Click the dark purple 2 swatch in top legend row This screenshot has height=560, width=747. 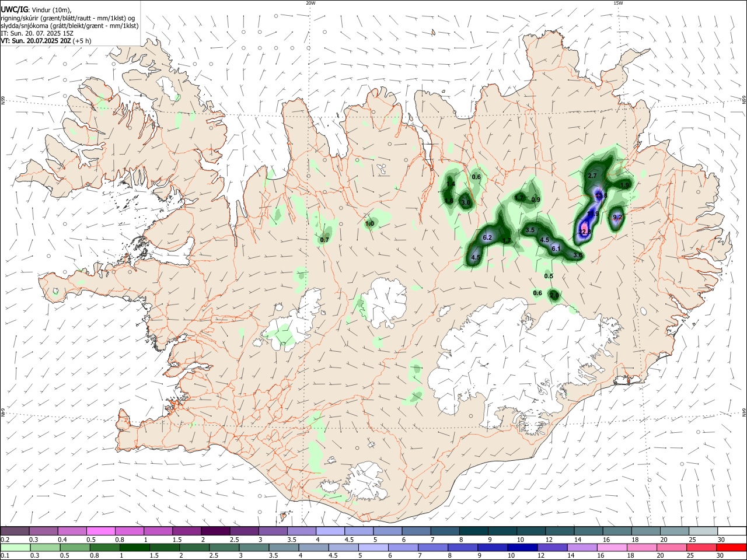point(215,531)
